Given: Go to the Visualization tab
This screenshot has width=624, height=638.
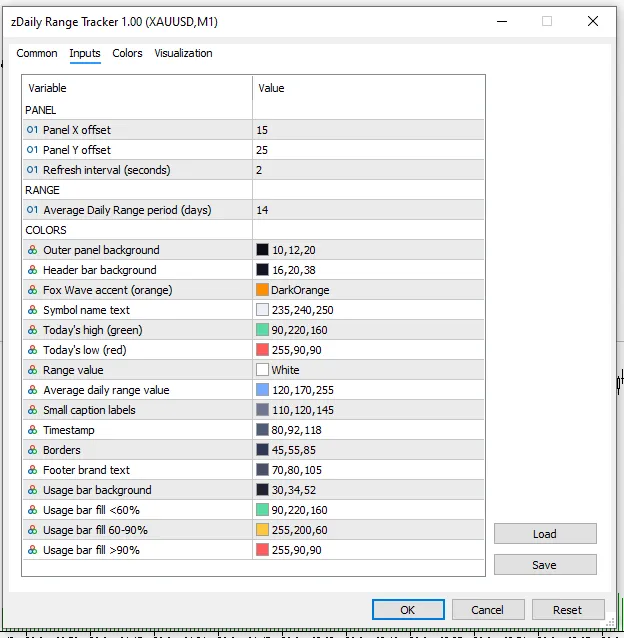Looking at the screenshot, I should click(183, 53).
